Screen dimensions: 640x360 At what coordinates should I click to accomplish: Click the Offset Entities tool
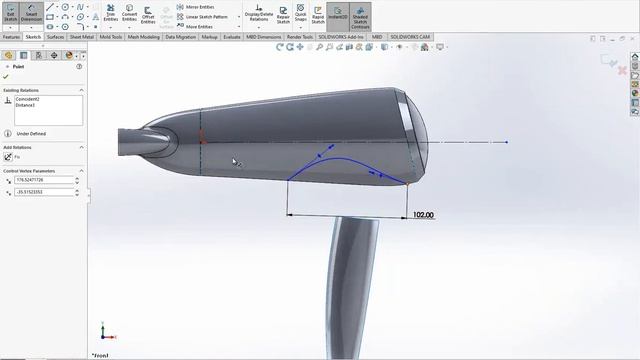148,16
